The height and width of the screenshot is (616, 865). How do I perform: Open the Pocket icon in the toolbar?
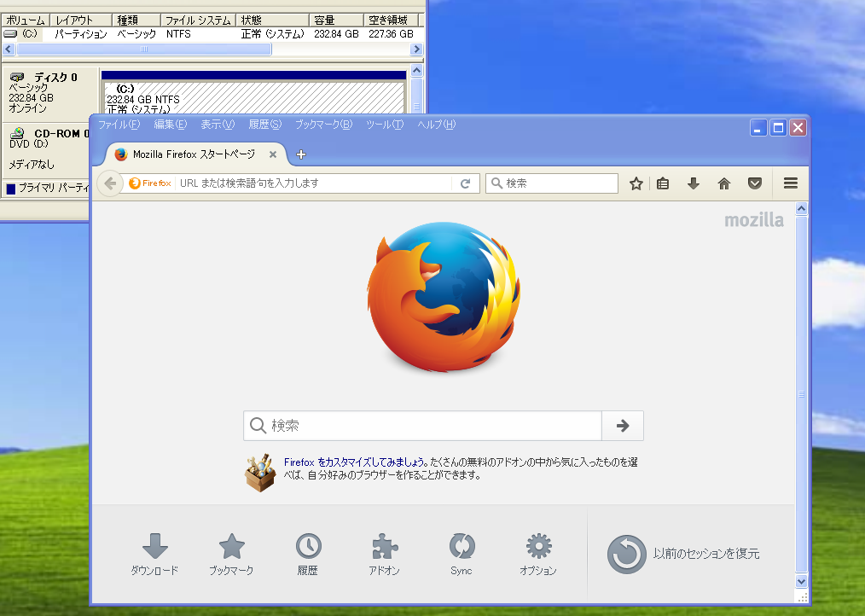pos(755,183)
